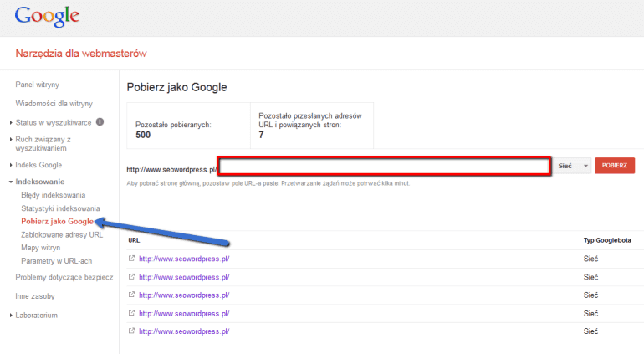Open Statystyki indeksowania page
This screenshot has height=354, width=644.
60,208
